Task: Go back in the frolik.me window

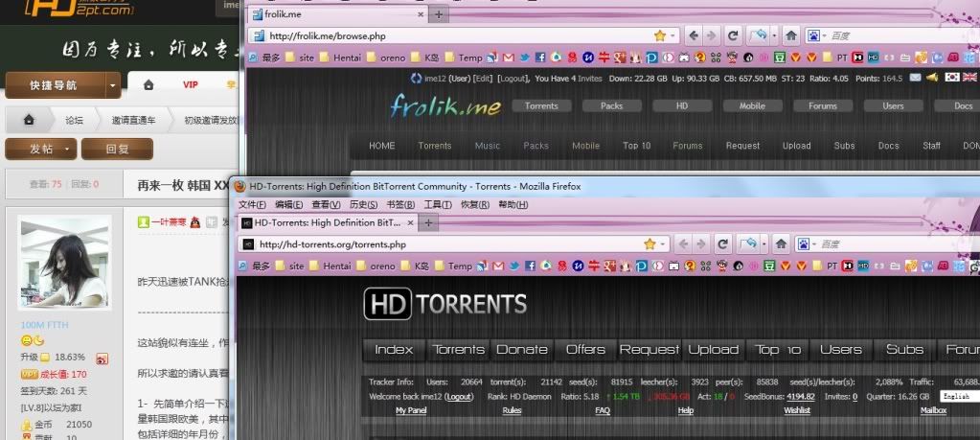Action: pyautogui.click(x=694, y=35)
